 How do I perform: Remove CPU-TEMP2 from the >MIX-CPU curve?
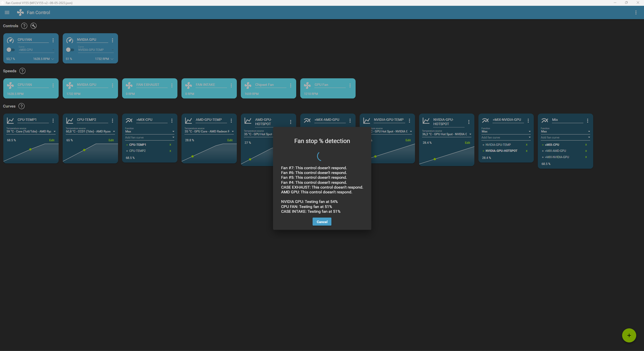(170, 151)
